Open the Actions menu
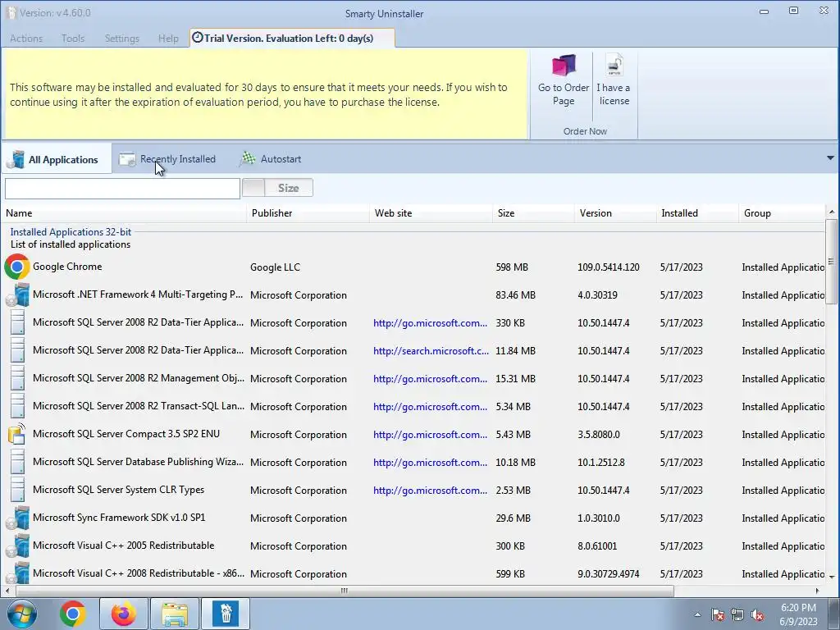The width and height of the screenshot is (840, 630). tap(26, 38)
